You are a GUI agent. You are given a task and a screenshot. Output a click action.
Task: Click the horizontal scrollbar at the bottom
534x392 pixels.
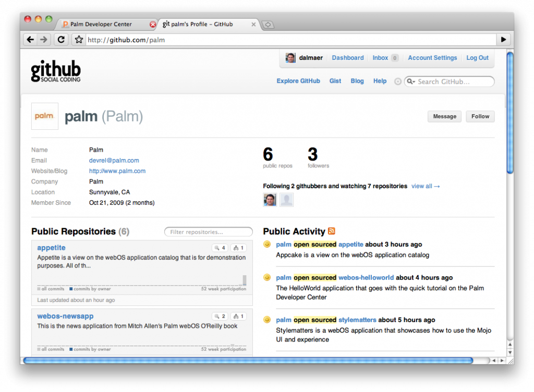[x=248, y=360]
